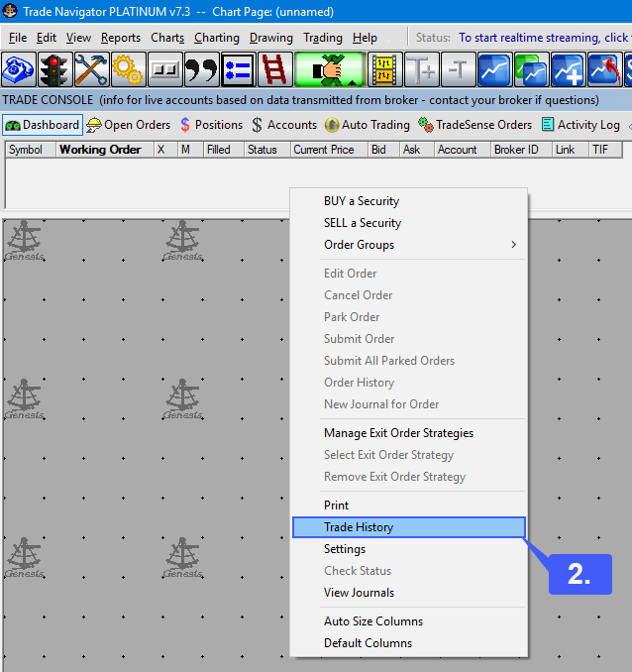Choose SELL a Security from context menu
The image size is (632, 672).
[x=409, y=223]
